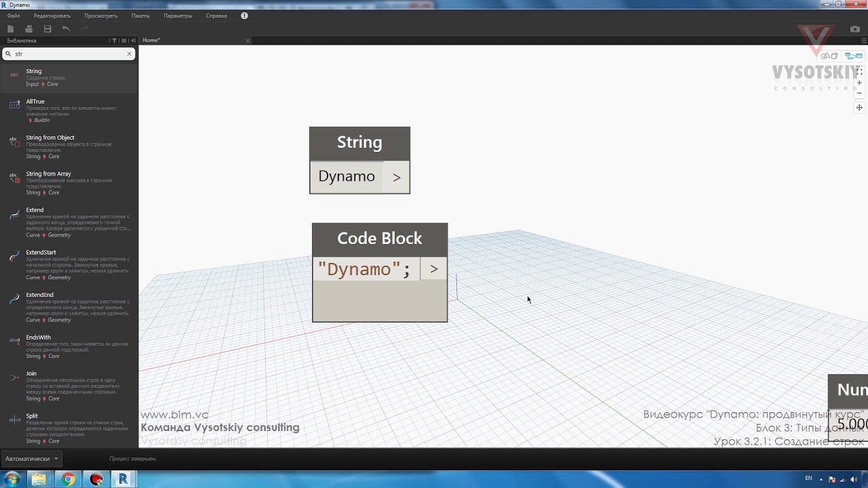
Task: Select the String node in library results
Action: (x=69, y=77)
